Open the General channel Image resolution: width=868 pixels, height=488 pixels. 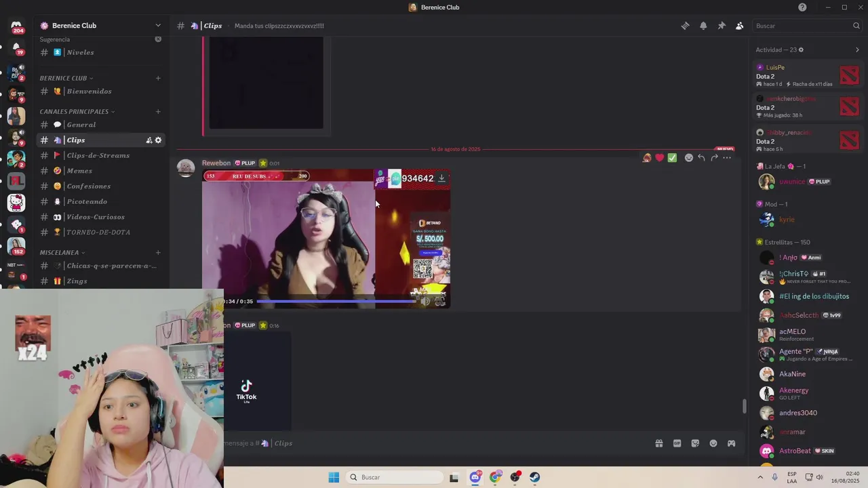(x=81, y=125)
